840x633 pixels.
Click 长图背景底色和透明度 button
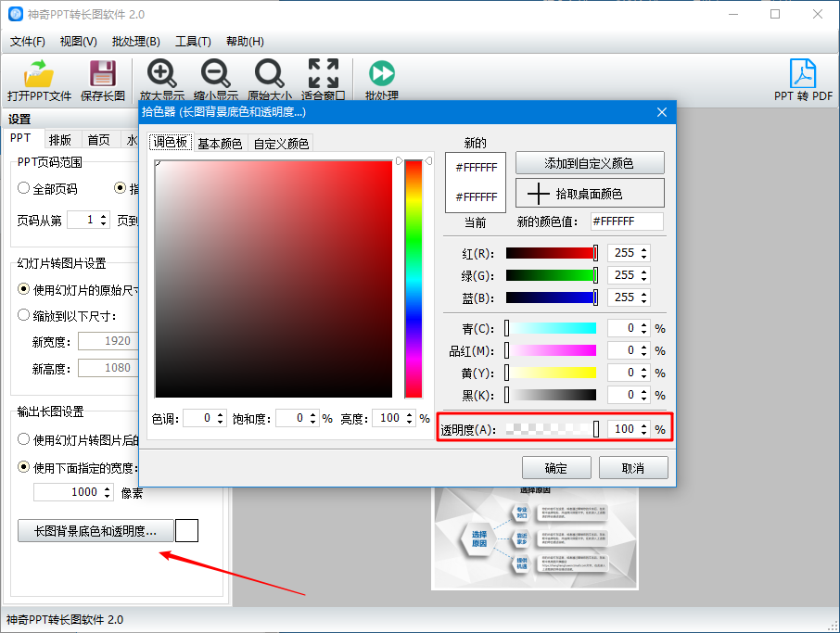[x=95, y=531]
